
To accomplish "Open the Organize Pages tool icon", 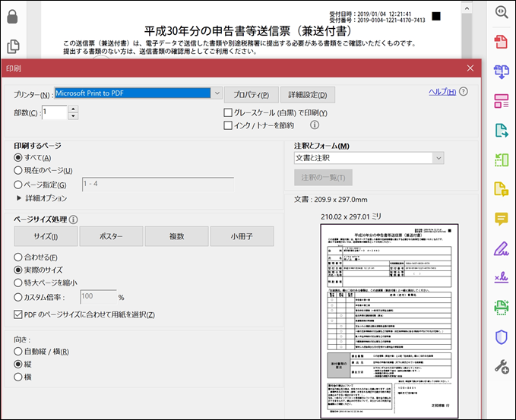I will (502, 101).
